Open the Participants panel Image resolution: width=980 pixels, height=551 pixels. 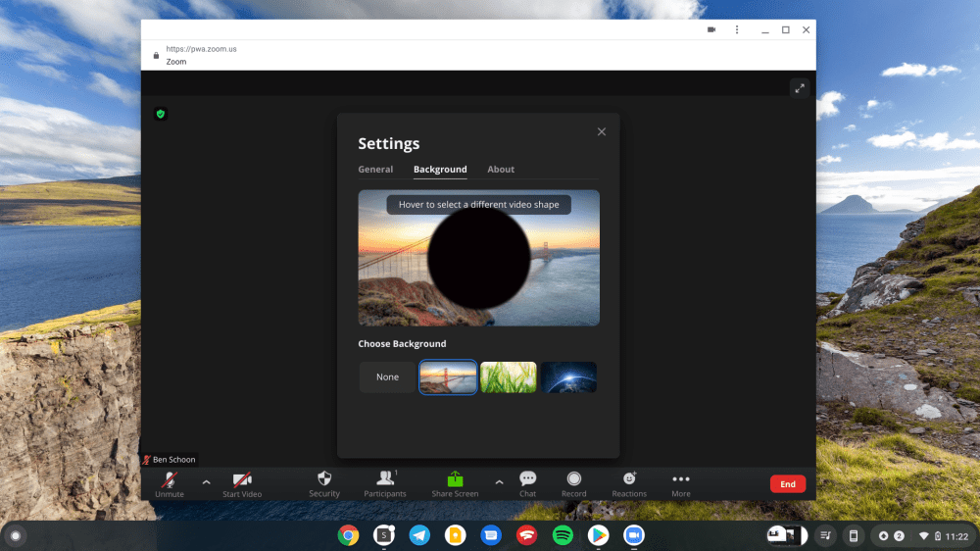click(384, 479)
